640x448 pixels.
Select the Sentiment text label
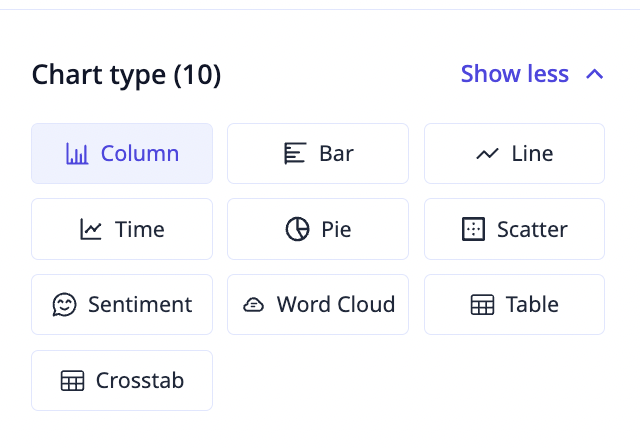(140, 304)
